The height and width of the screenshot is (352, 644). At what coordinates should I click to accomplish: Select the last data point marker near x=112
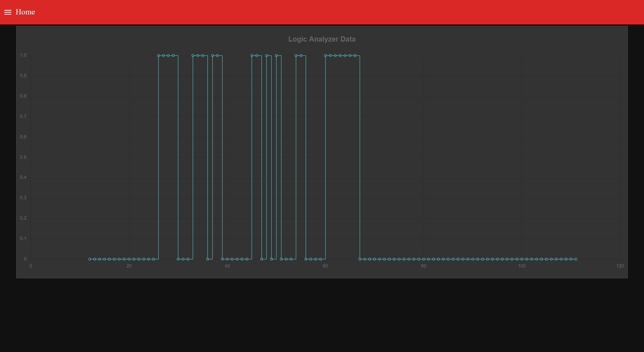pyautogui.click(x=575, y=259)
